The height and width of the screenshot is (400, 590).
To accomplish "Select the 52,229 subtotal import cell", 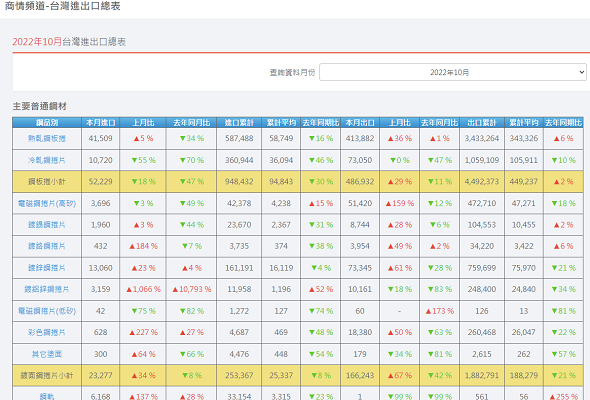I will click(x=100, y=182).
